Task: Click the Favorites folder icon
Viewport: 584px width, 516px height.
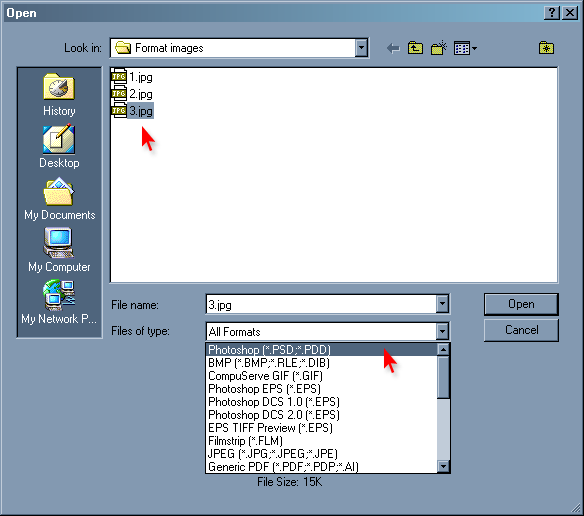Action: (x=546, y=48)
